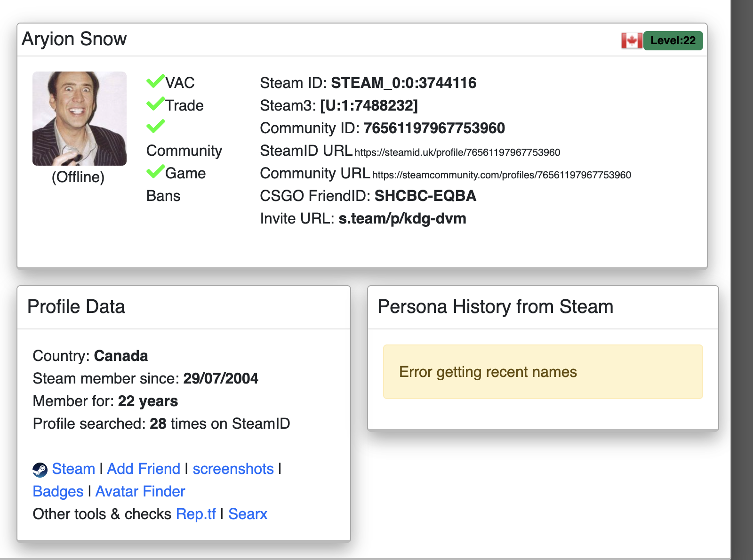
Task: Click the green Community checkmark icon
Action: 155,127
